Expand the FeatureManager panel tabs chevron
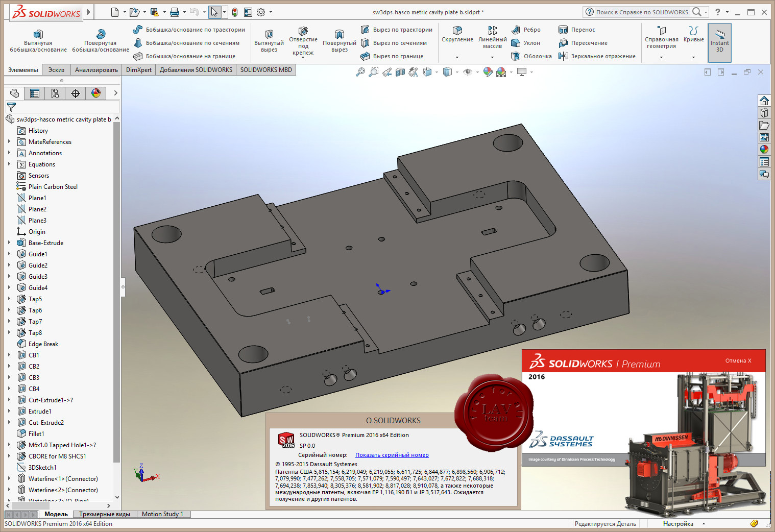The width and height of the screenshot is (775, 532). (116, 93)
